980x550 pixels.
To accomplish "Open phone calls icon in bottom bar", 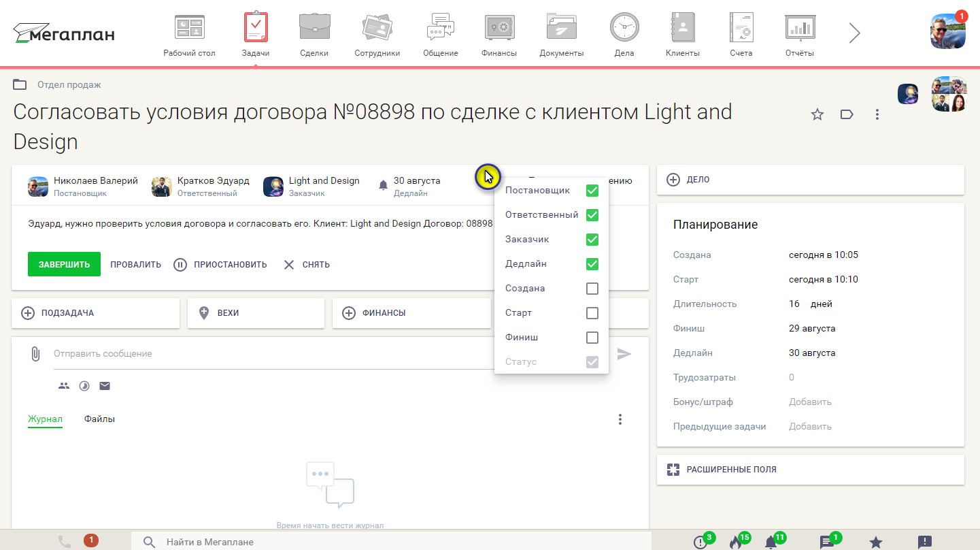I will click(x=65, y=542).
